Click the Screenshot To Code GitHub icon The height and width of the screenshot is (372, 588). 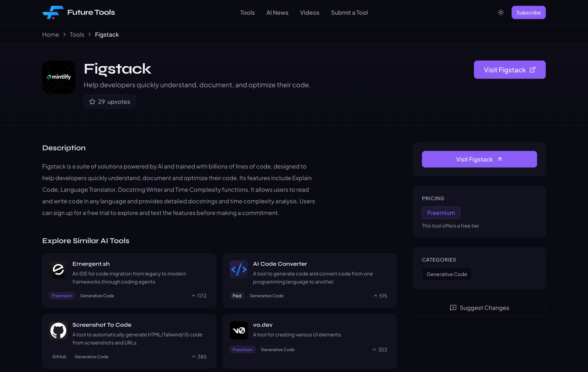[58, 330]
